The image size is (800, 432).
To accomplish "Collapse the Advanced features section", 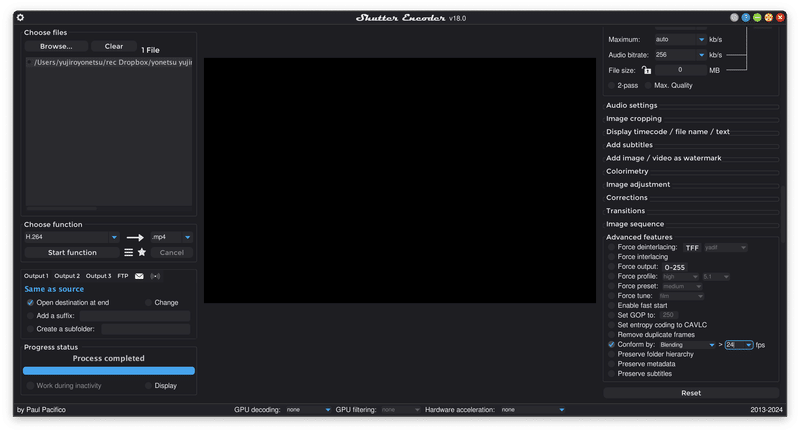I will [x=639, y=237].
